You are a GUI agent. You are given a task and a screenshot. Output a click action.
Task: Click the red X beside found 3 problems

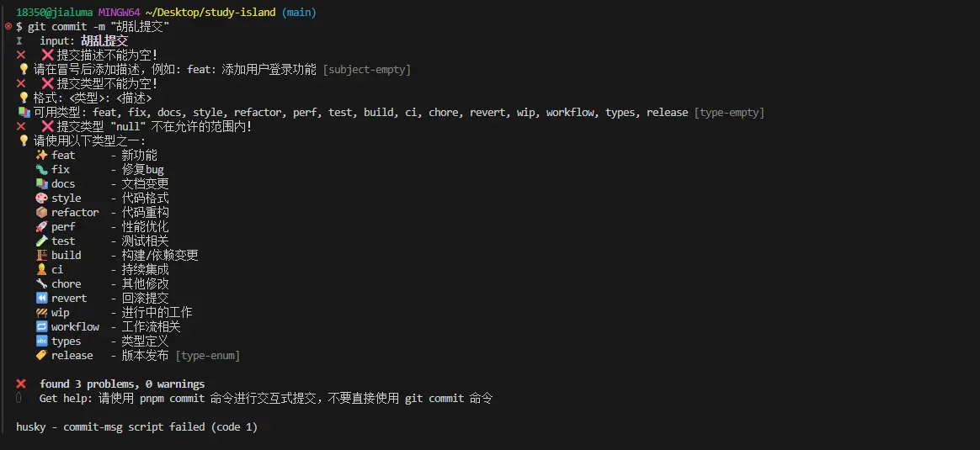coord(21,384)
